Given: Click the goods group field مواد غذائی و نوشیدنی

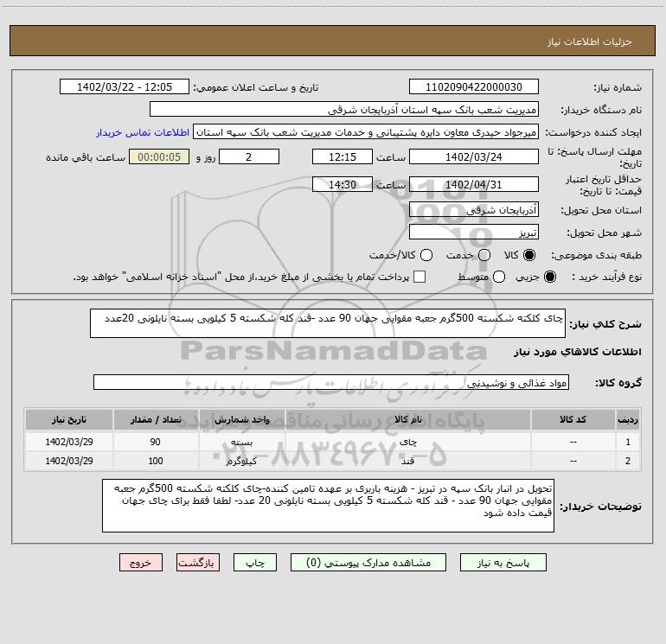Looking at the screenshot, I should (331, 382).
